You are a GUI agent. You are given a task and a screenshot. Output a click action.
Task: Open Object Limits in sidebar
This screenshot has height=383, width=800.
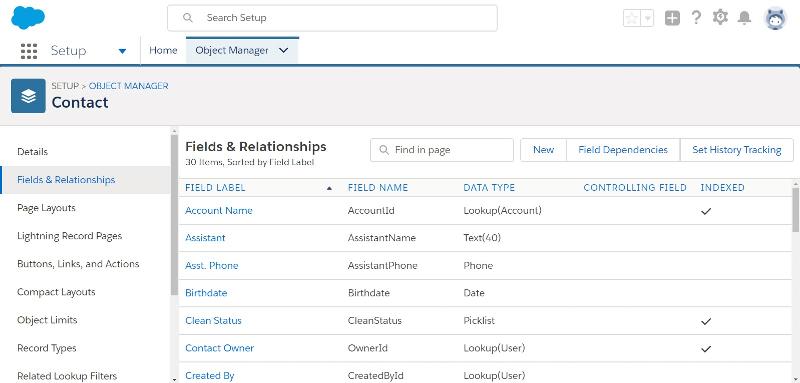click(x=47, y=320)
